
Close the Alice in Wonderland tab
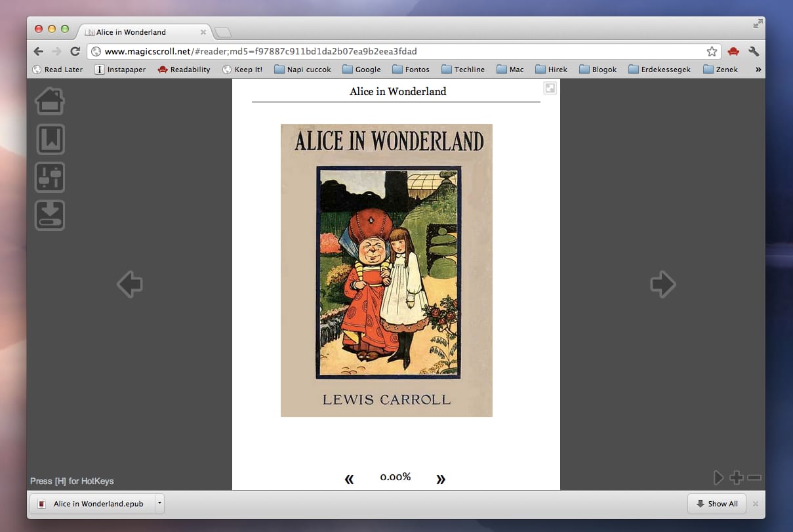click(x=203, y=32)
